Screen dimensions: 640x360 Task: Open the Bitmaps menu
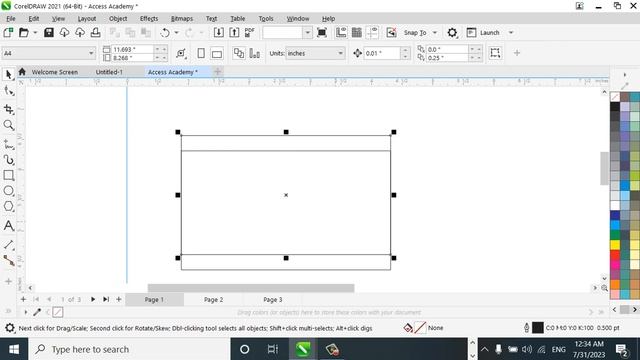182,18
